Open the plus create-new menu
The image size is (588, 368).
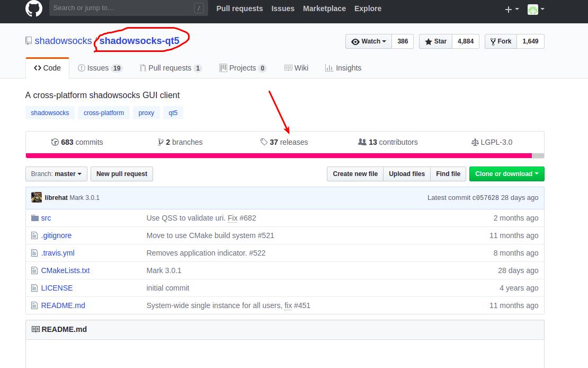click(512, 9)
